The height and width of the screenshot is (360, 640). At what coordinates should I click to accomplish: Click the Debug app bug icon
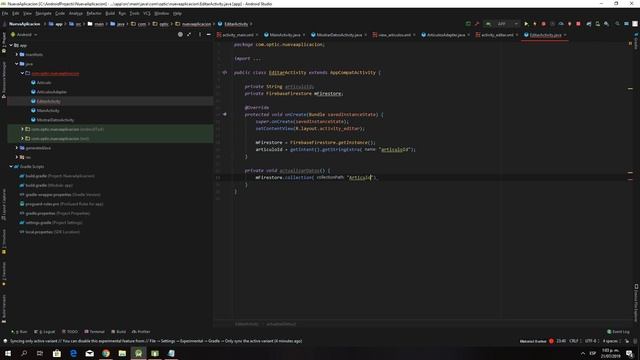tap(543, 24)
